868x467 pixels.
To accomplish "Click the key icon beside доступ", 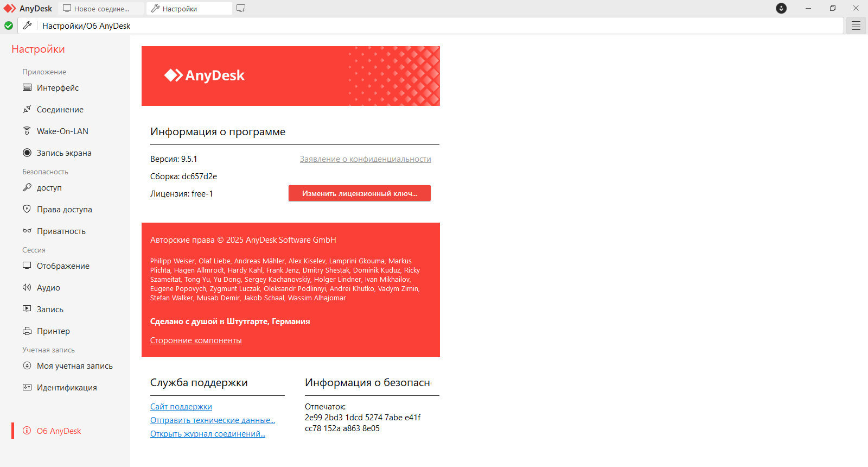I will pyautogui.click(x=27, y=187).
